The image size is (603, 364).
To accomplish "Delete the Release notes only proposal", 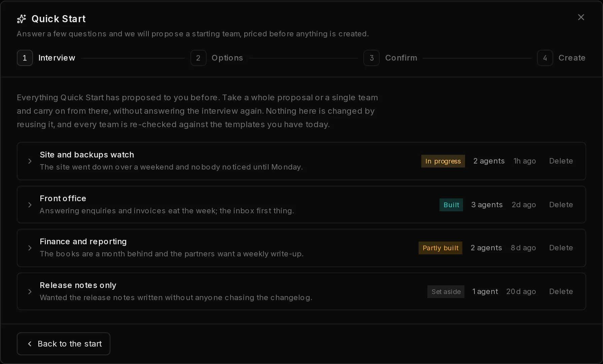I will pyautogui.click(x=561, y=292).
